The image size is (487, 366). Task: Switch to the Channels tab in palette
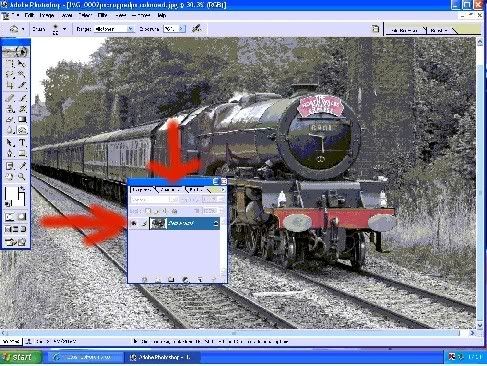[x=170, y=190]
